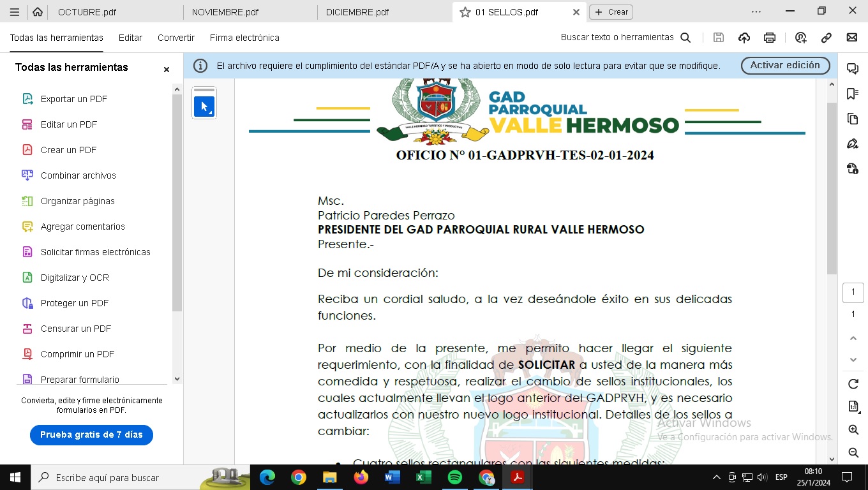The height and width of the screenshot is (490, 868).
Task: Click the save diskette icon
Action: pos(719,38)
